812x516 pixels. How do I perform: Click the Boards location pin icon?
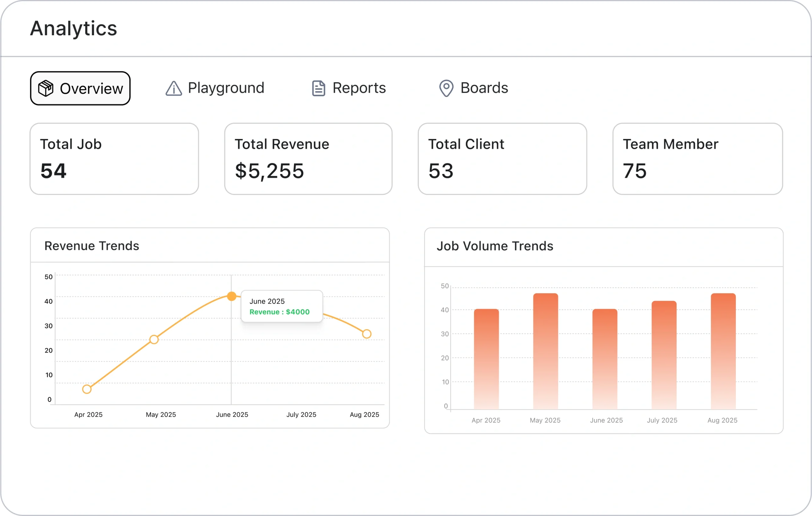tap(446, 88)
